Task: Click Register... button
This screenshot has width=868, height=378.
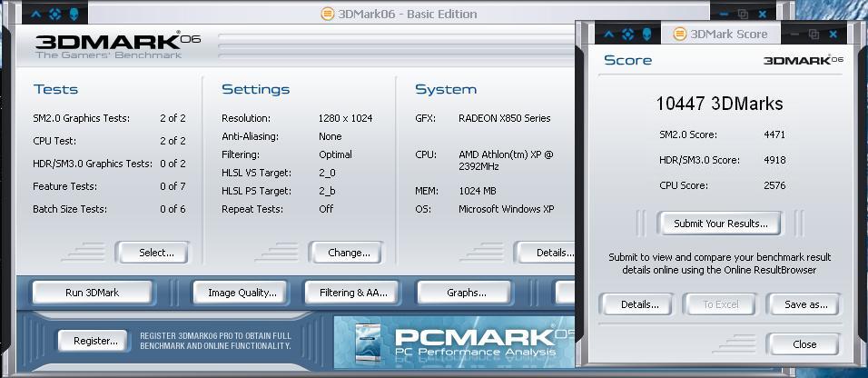Action: 93,341
